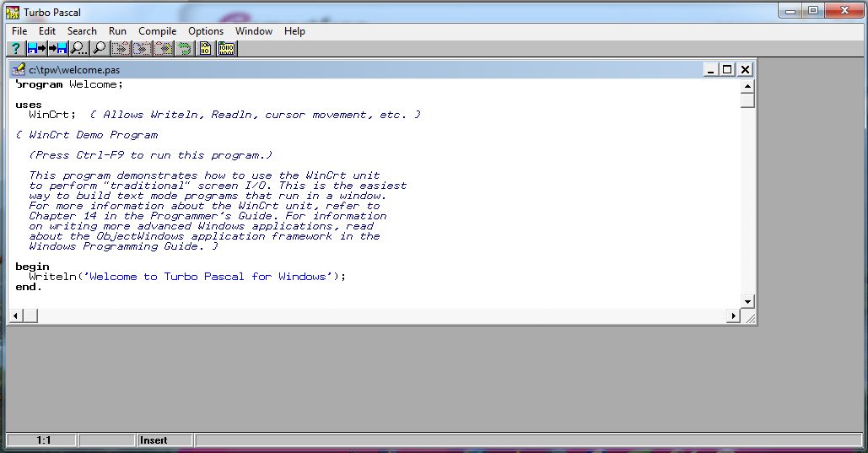Click 'WinCrt;' in the uses clause

point(52,115)
